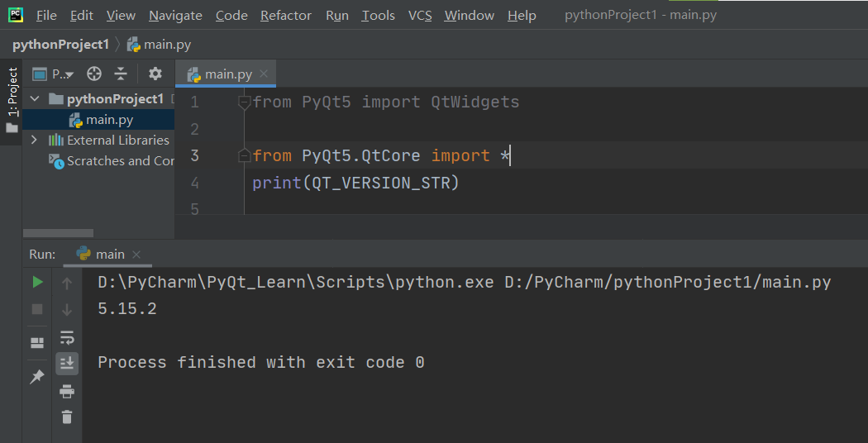
Task: Toggle code fold marker on line 1
Action: (244, 102)
